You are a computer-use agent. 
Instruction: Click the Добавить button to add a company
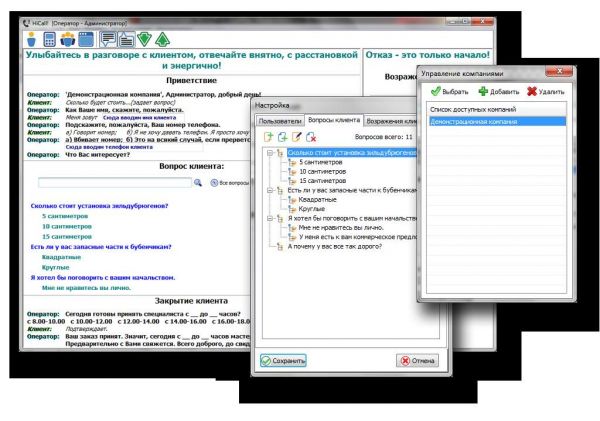click(499, 91)
